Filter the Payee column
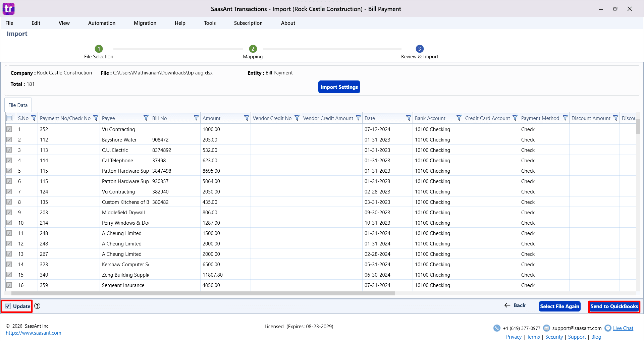The image size is (644, 341). (146, 118)
